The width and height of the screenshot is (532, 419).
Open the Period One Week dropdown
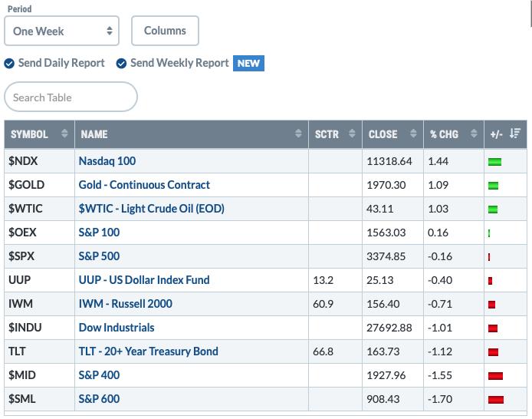[62, 31]
